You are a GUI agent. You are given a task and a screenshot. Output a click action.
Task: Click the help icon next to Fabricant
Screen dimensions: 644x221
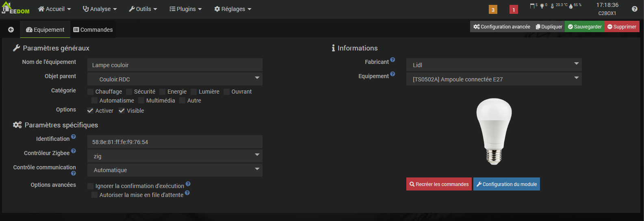pos(392,60)
